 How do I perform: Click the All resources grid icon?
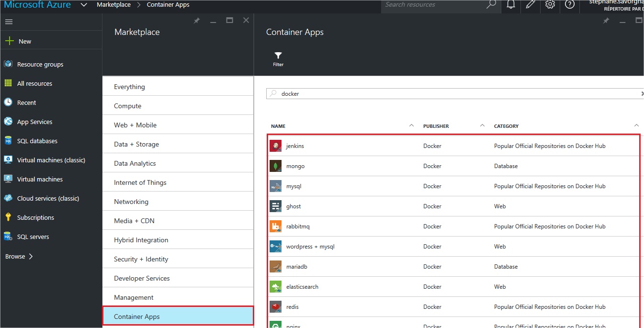pos(8,83)
